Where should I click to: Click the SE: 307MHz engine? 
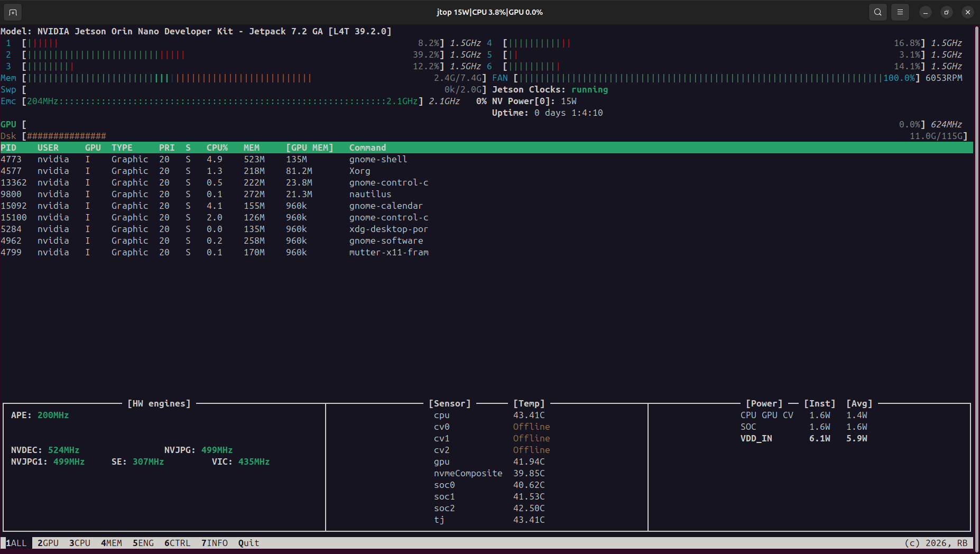point(138,461)
